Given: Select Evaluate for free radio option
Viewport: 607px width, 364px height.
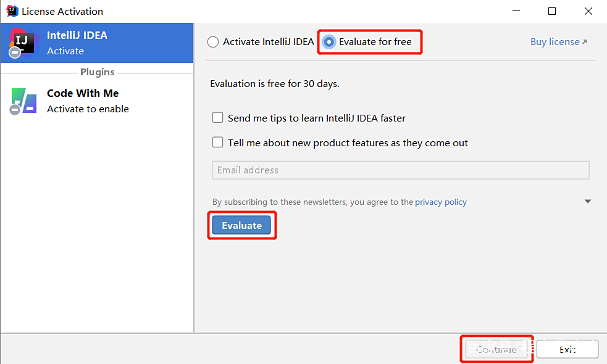Looking at the screenshot, I should coord(329,42).
